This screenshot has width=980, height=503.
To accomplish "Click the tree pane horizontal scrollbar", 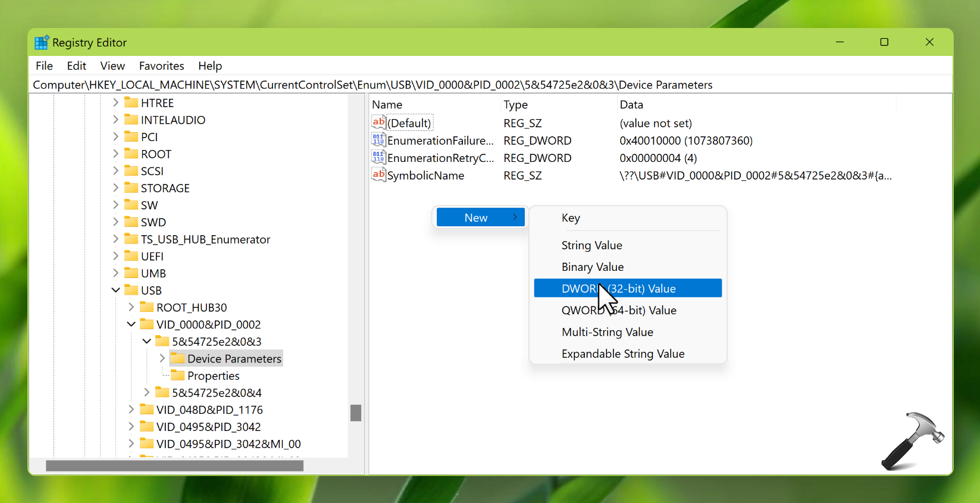I will coord(174,465).
